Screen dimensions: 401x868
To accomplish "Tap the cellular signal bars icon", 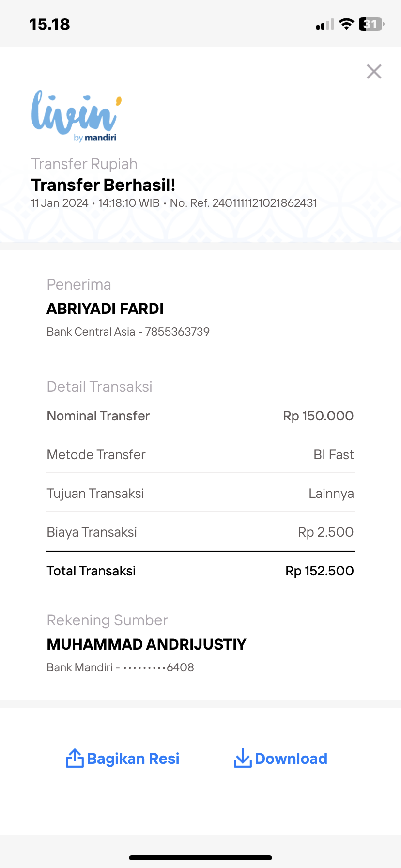I will (325, 24).
